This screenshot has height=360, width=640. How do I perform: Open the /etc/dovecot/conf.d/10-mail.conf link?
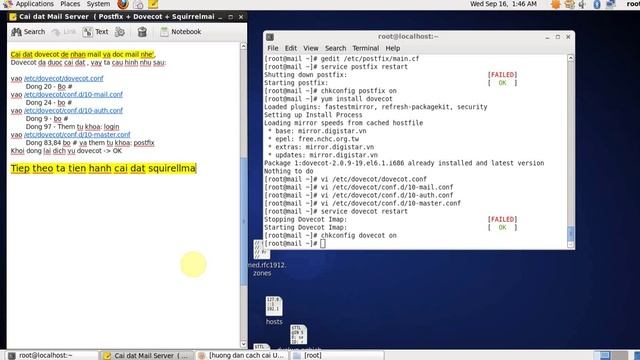[x=73, y=95]
